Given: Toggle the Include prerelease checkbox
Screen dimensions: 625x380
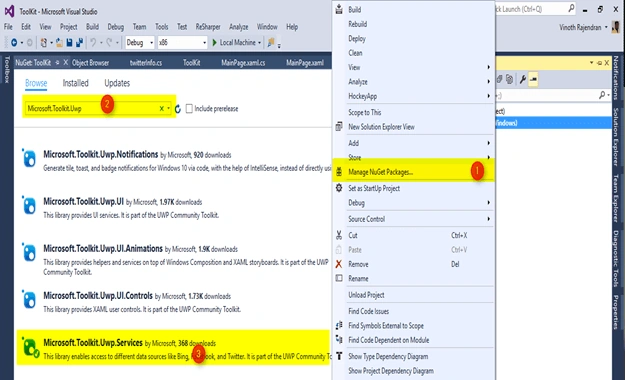Looking at the screenshot, I should (189, 108).
